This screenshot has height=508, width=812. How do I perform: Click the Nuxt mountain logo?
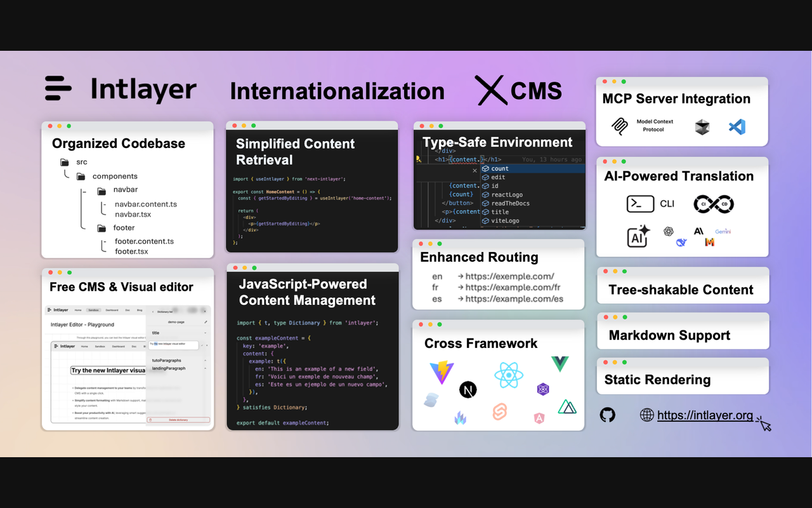click(x=567, y=406)
